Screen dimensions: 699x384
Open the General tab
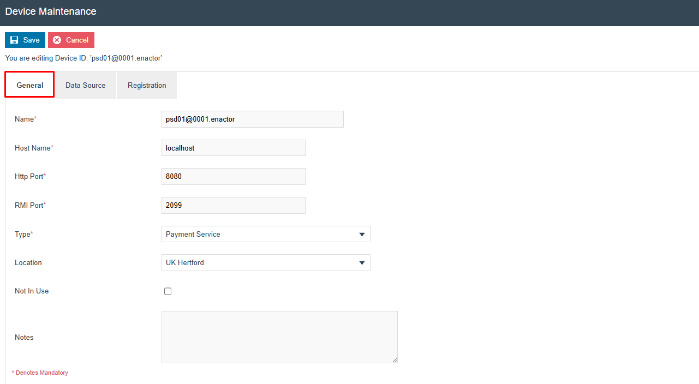30,85
